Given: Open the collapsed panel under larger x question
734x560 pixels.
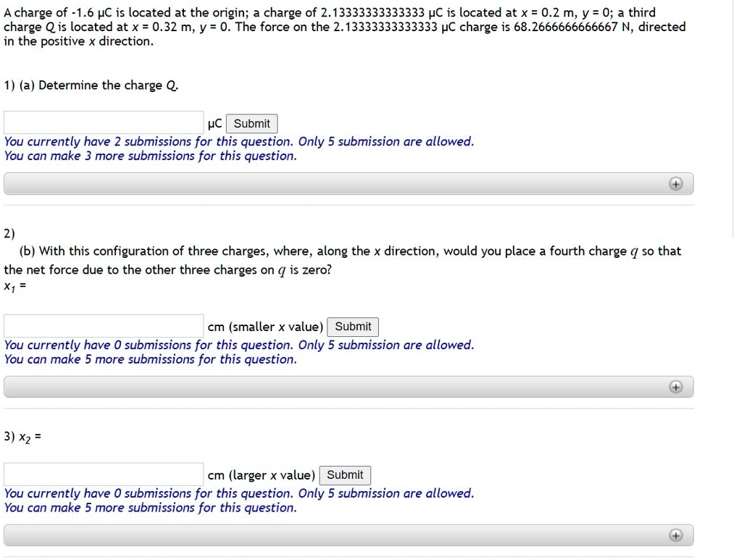Looking at the screenshot, I should (x=348, y=535).
